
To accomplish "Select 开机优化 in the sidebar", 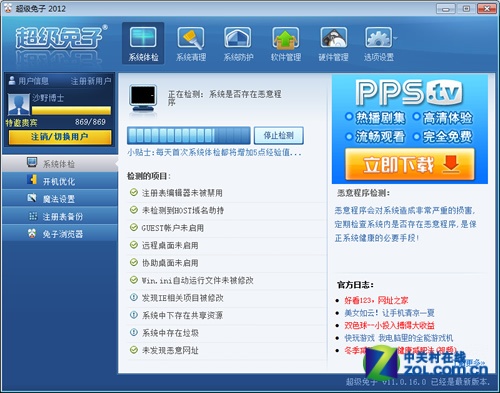I will 60,181.
